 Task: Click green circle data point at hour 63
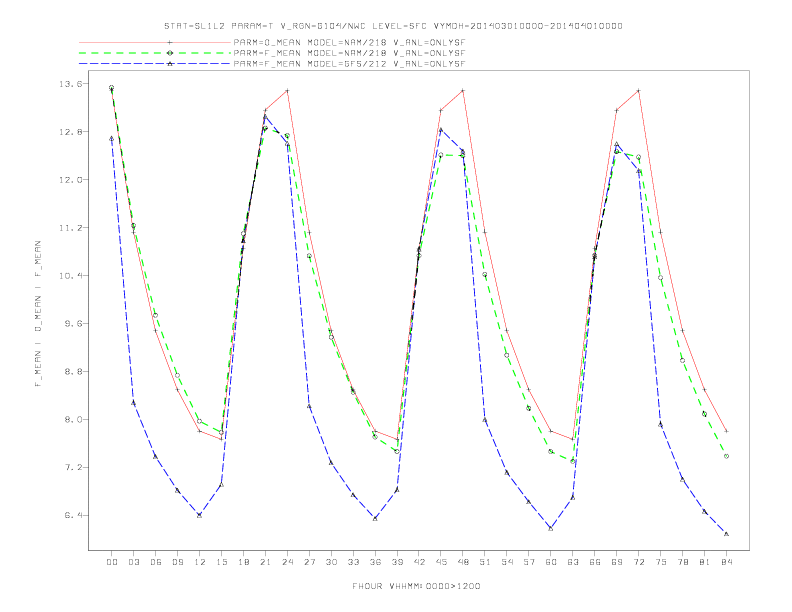(x=573, y=462)
